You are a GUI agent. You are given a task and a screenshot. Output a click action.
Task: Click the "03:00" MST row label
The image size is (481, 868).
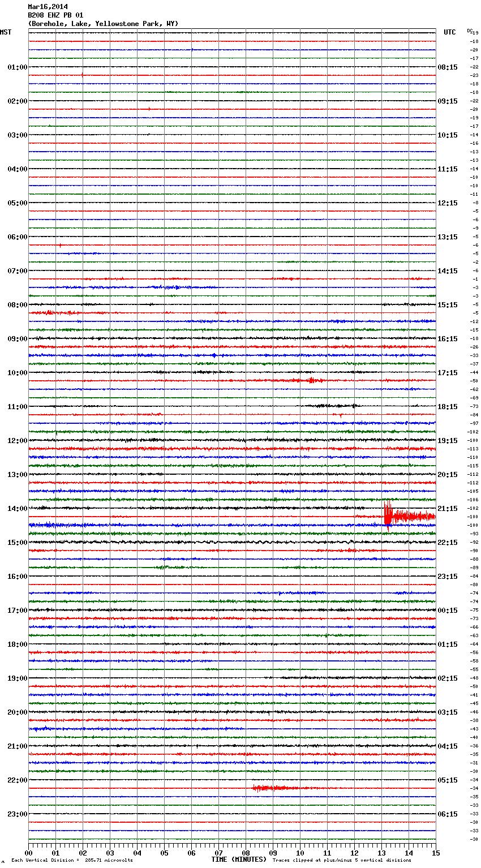(x=18, y=135)
